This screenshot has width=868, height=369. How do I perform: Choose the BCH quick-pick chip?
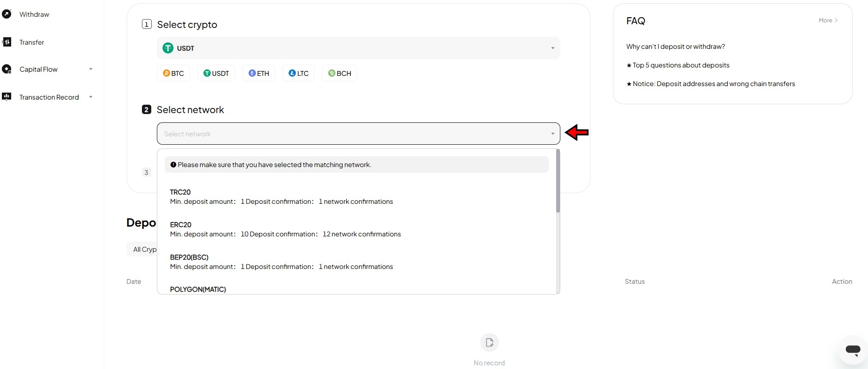coord(339,73)
